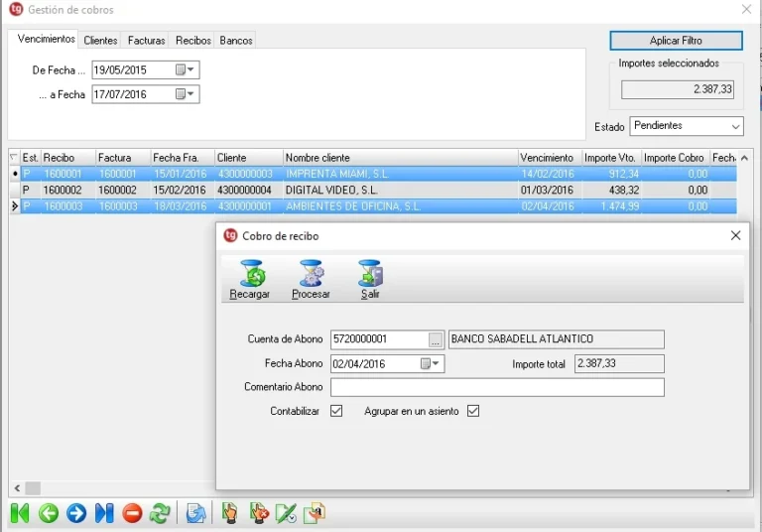This screenshot has width=762, height=532.
Task: Click the Importe total field
Action: (x=619, y=363)
